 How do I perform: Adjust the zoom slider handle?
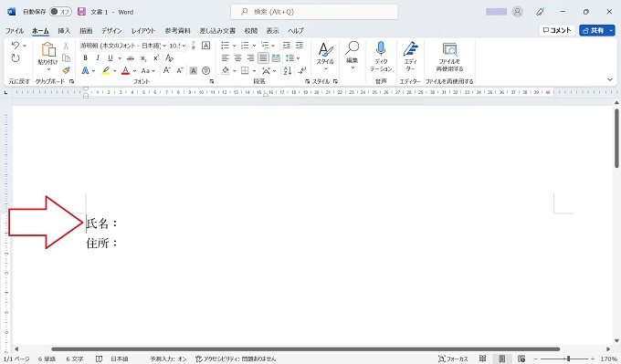click(568, 359)
